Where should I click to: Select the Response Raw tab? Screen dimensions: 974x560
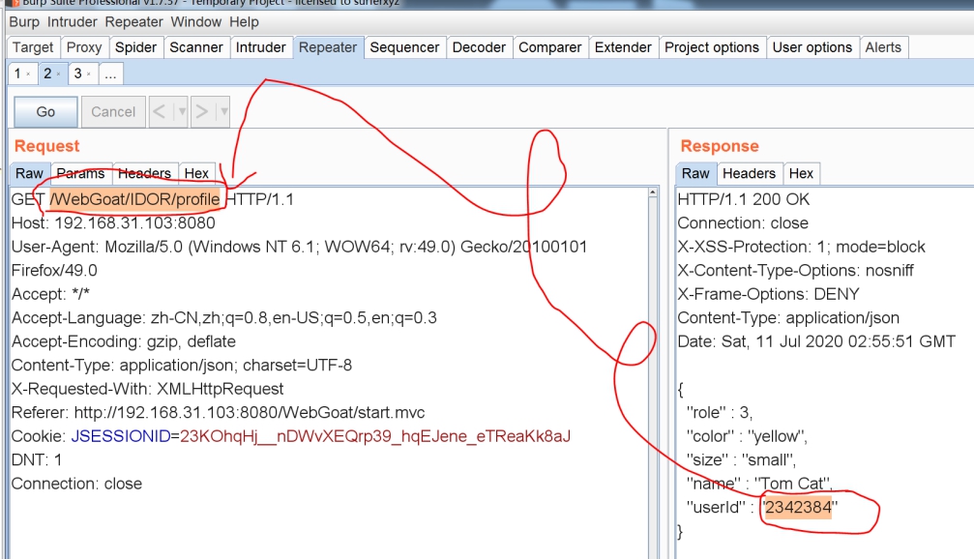pos(695,173)
